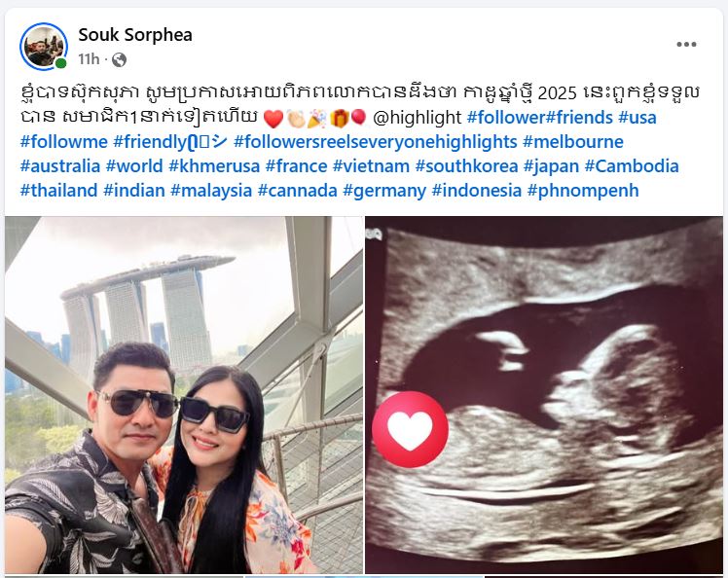The height and width of the screenshot is (578, 728).
Task: Click the public globe privacy icon
Action: click(x=119, y=60)
